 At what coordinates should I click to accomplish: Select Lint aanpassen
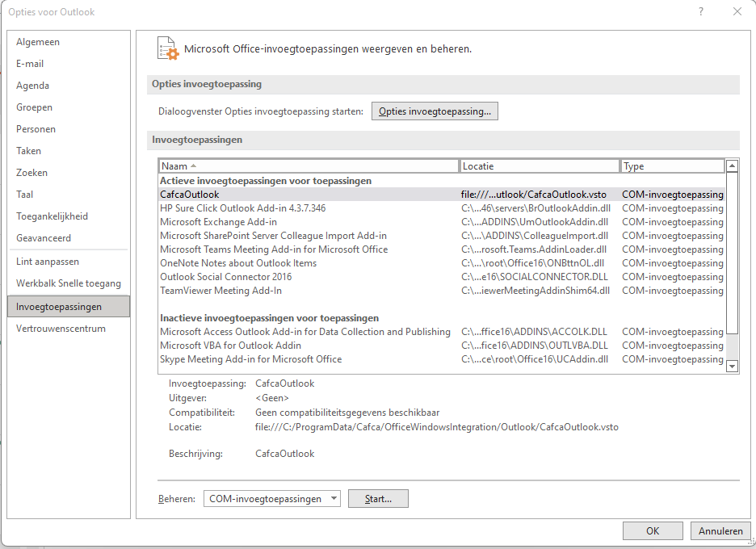[x=69, y=262]
